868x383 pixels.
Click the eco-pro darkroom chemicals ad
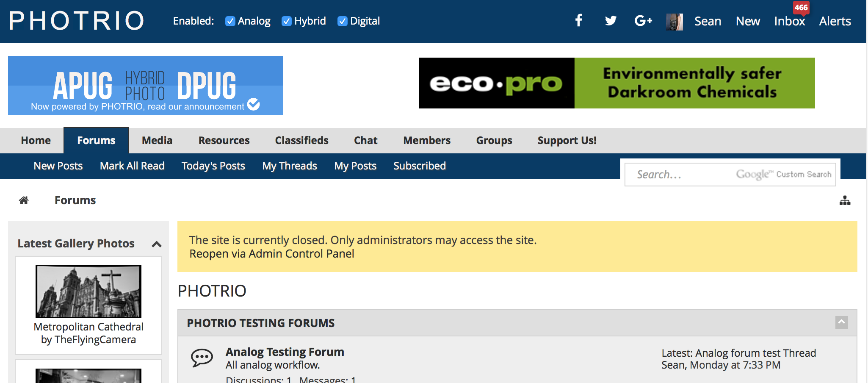coord(616,83)
